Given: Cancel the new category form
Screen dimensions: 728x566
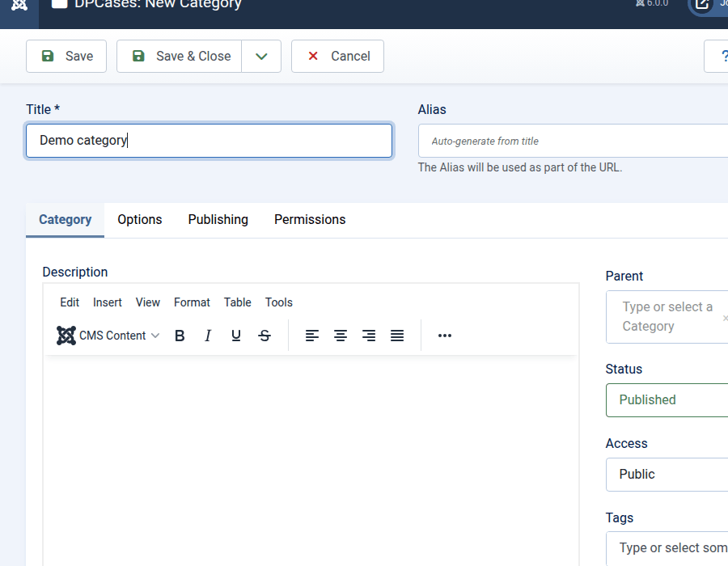Looking at the screenshot, I should tap(337, 57).
